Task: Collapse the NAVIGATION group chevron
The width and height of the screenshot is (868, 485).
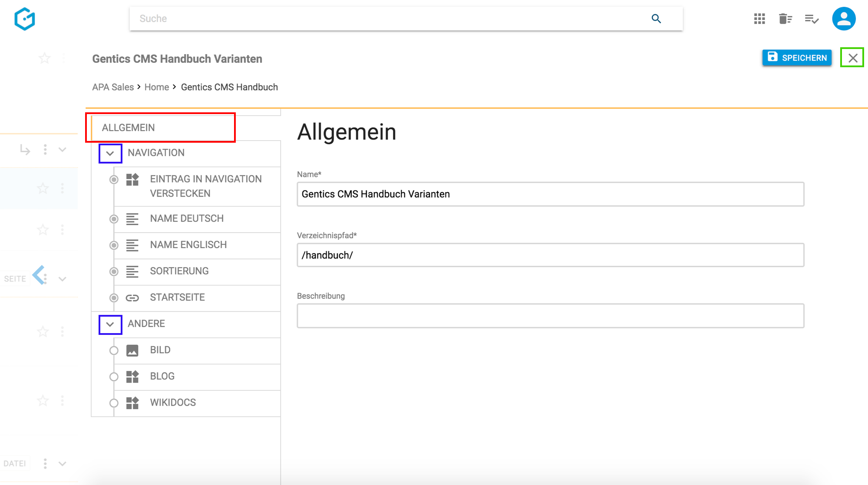Action: (x=110, y=154)
